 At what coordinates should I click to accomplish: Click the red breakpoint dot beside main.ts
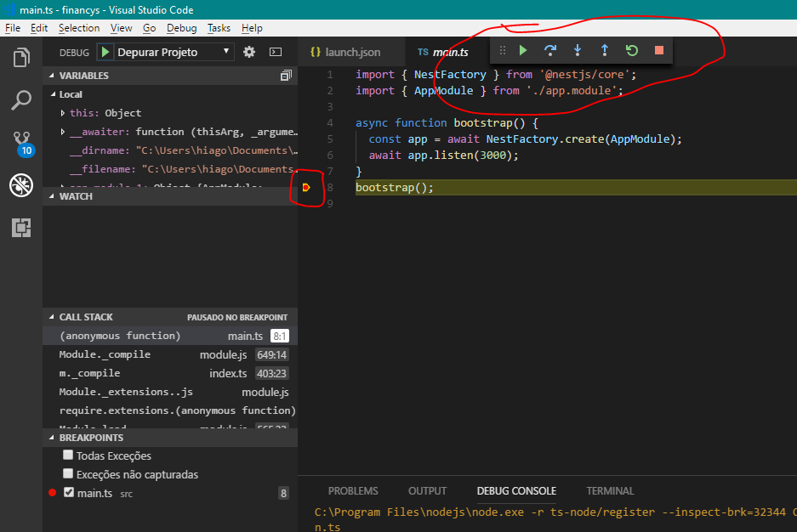[x=52, y=493]
